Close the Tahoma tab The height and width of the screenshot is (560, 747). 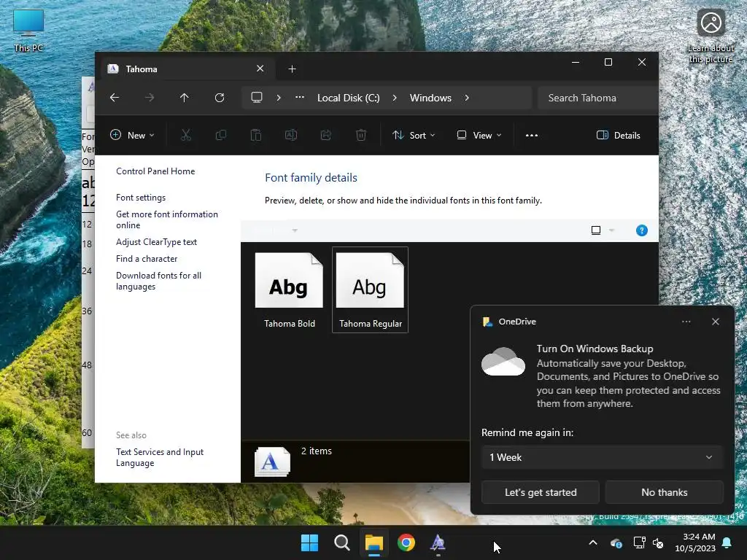tap(260, 69)
